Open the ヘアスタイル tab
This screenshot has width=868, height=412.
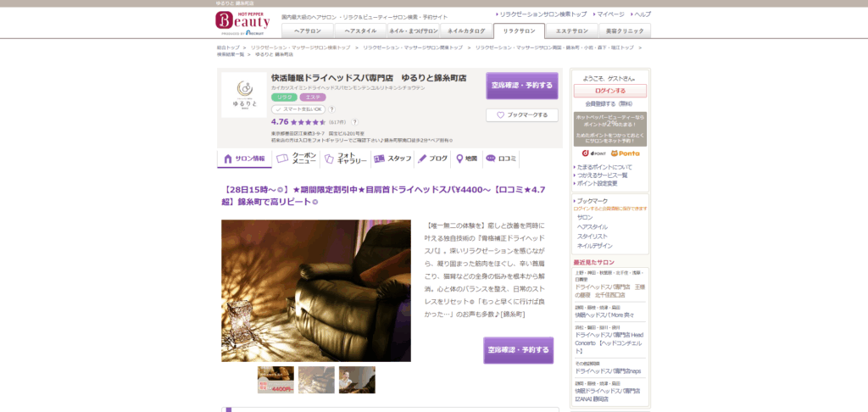360,31
